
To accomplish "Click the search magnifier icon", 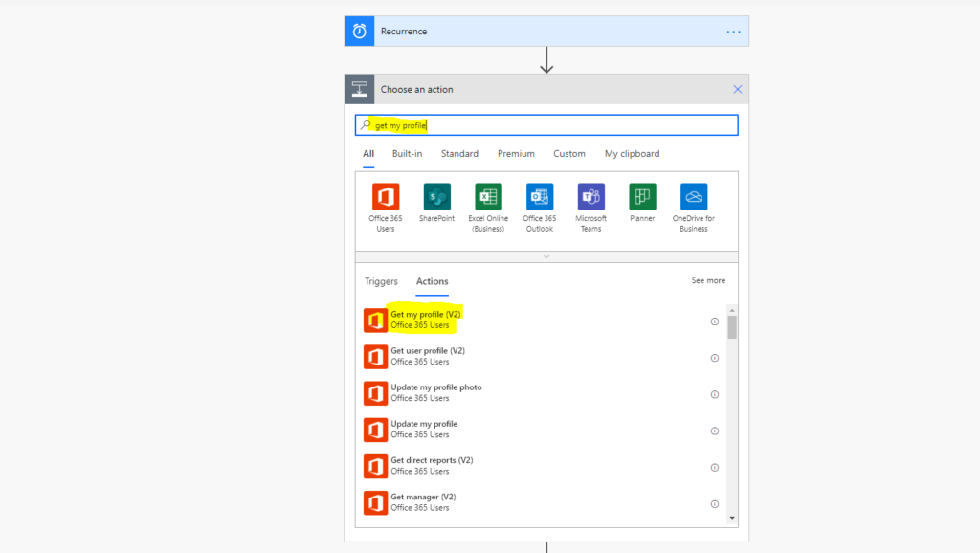I will point(366,125).
